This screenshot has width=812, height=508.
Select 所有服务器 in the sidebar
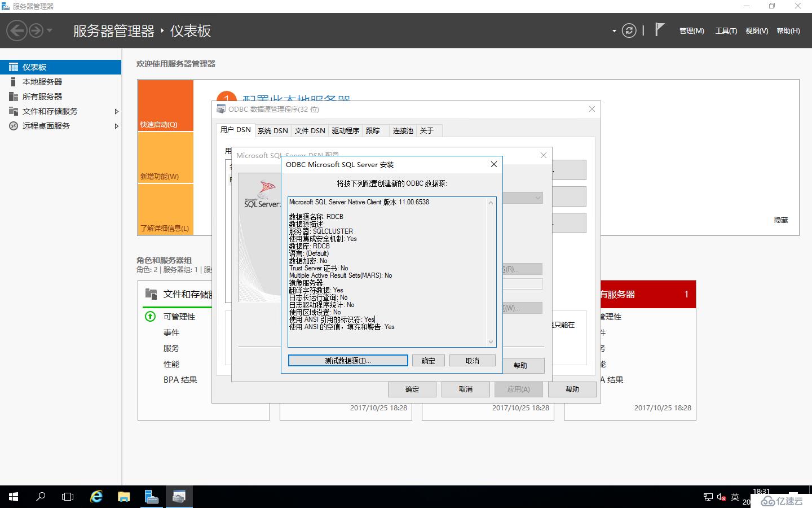pos(60,97)
